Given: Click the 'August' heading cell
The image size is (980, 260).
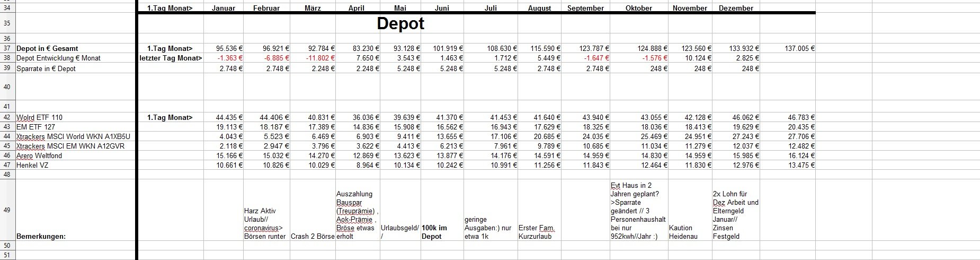Looking at the screenshot, I should coord(539,8).
